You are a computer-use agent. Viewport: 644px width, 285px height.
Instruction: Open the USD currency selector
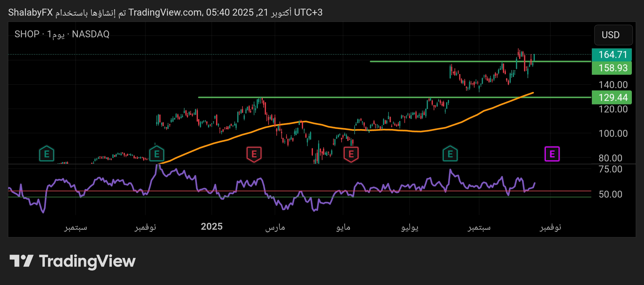coord(613,35)
